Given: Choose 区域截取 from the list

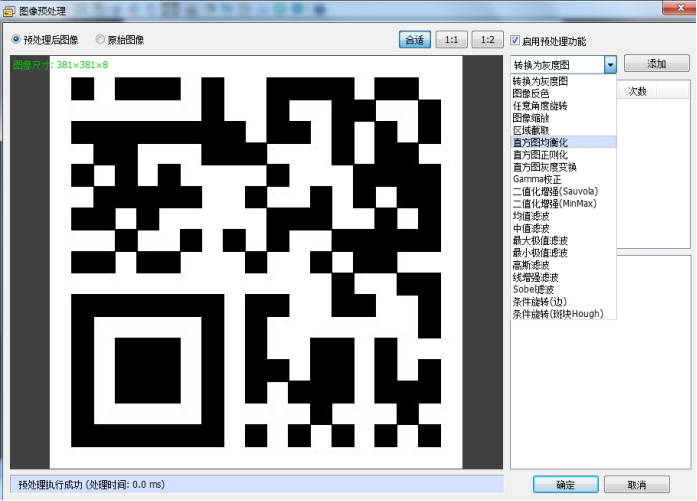Looking at the screenshot, I should (564, 130).
